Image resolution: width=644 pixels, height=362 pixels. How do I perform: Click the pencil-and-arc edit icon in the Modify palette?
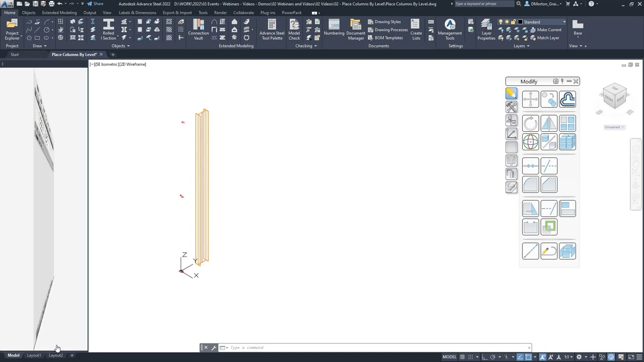tap(549, 251)
